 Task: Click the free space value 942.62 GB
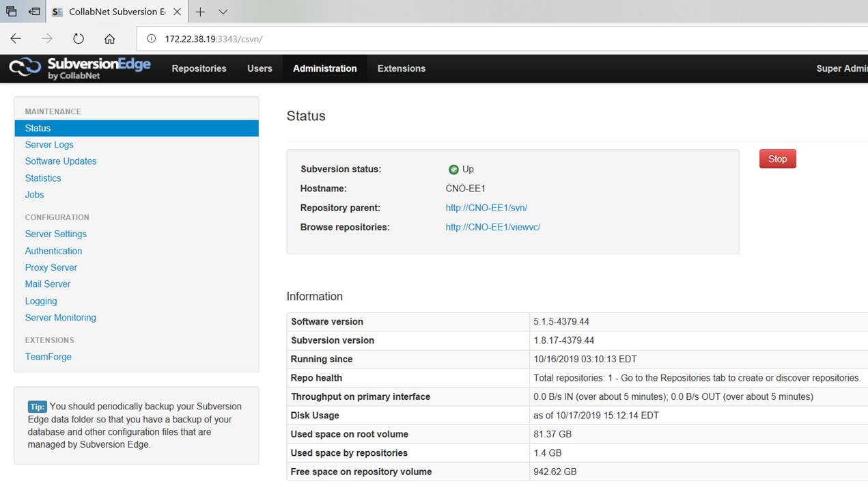555,472
